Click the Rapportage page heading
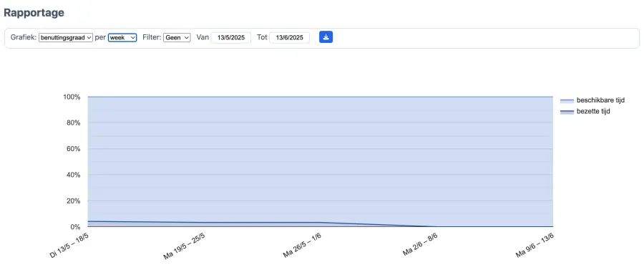This screenshot has height=275, width=644. [x=34, y=13]
